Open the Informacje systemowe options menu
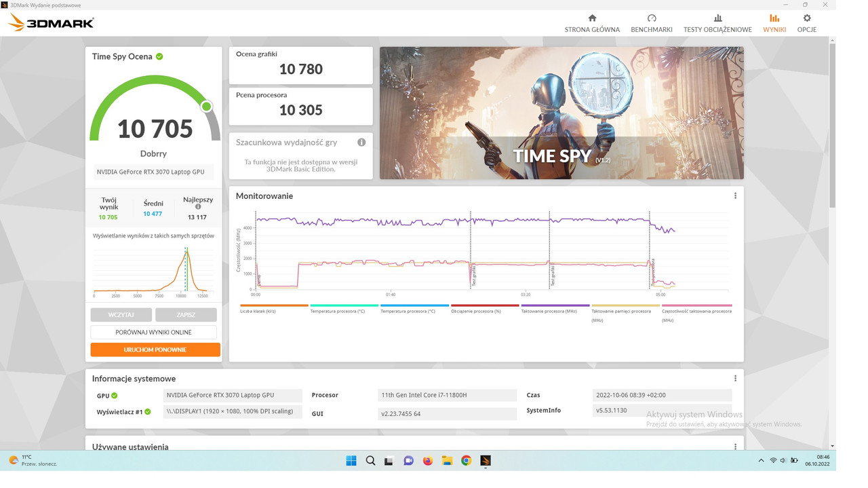This screenshot has width=868, height=488. click(x=735, y=378)
